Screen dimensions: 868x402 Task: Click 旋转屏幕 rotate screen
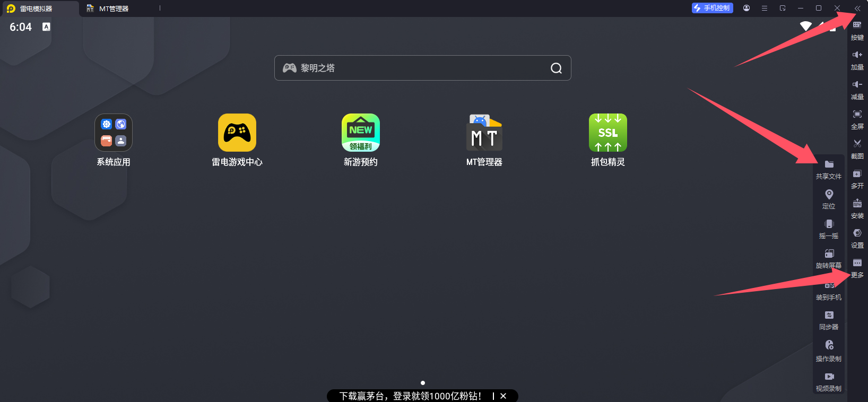tap(829, 259)
